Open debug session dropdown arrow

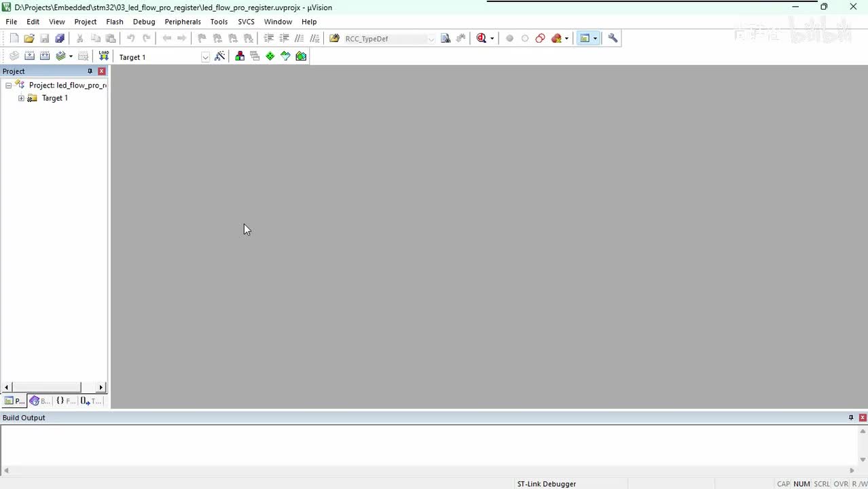(x=492, y=39)
